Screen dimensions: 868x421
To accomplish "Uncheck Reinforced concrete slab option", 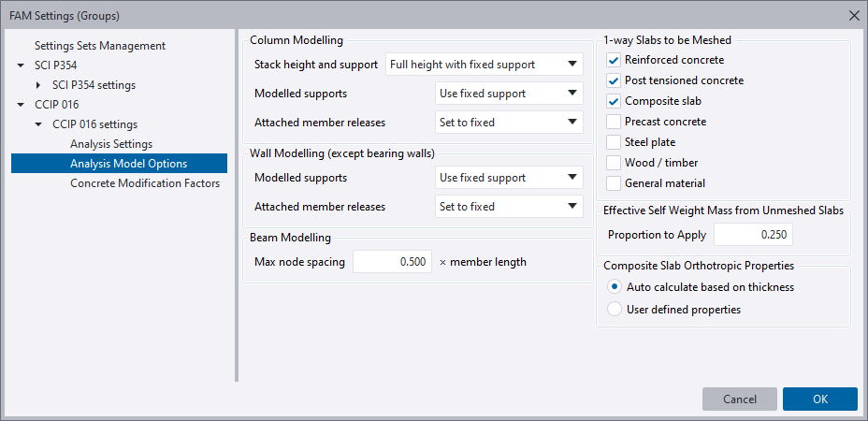I will [x=614, y=60].
